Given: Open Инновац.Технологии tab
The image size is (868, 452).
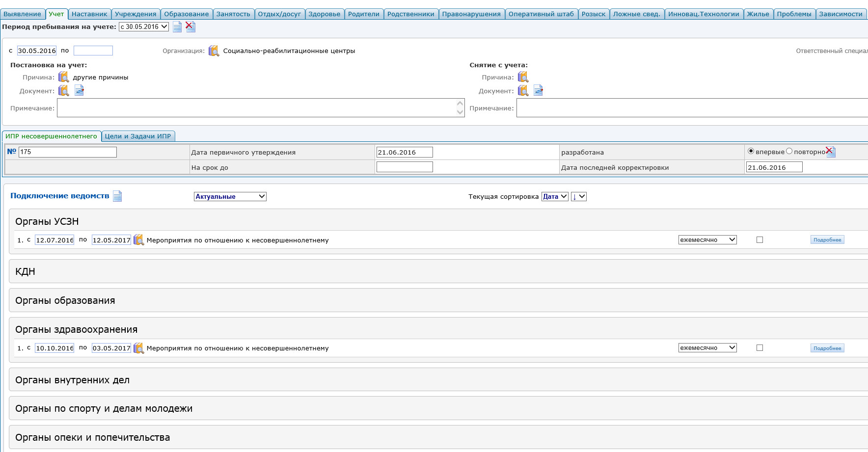Looking at the screenshot, I should 704,14.
